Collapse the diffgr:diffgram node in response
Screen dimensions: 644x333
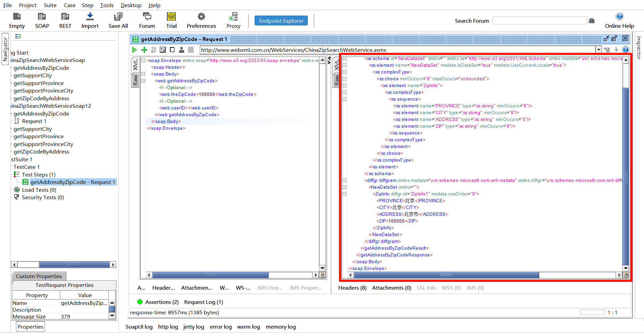[345, 181]
